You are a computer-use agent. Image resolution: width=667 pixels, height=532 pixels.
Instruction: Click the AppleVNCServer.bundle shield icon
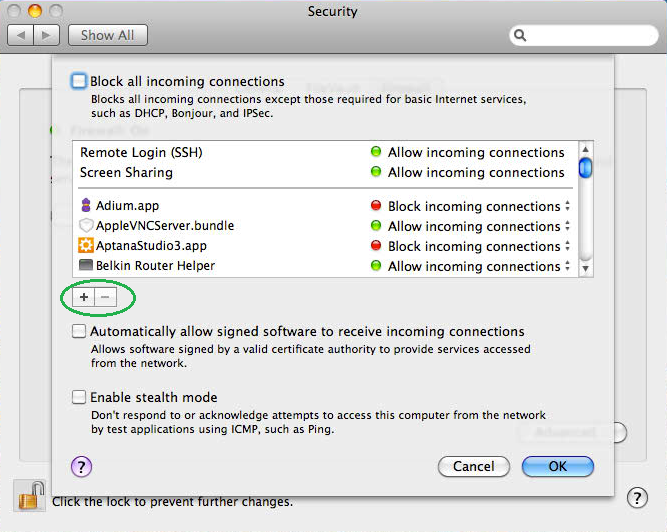pos(86,226)
